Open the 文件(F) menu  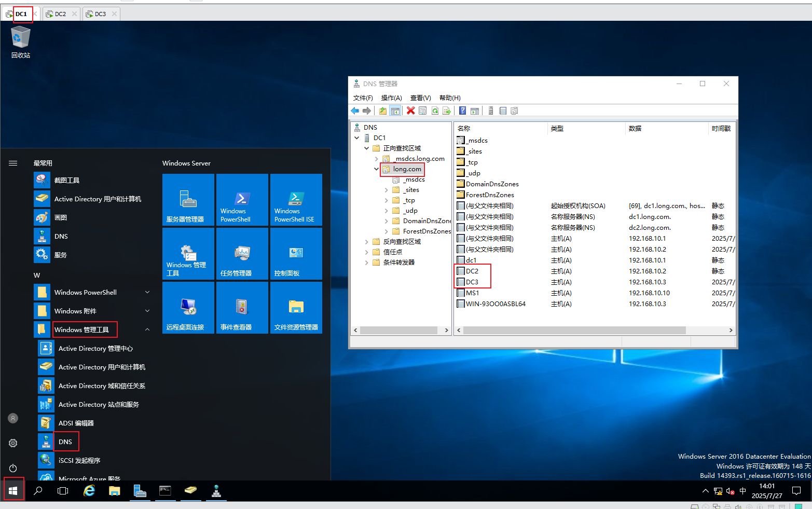pos(363,98)
